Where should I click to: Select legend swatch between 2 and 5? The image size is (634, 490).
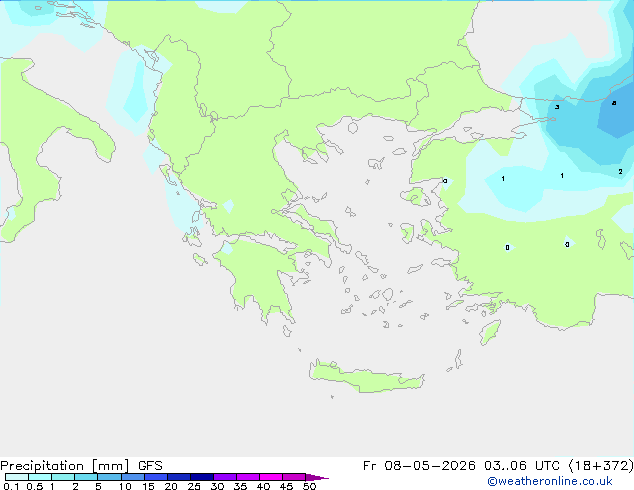coord(86,477)
